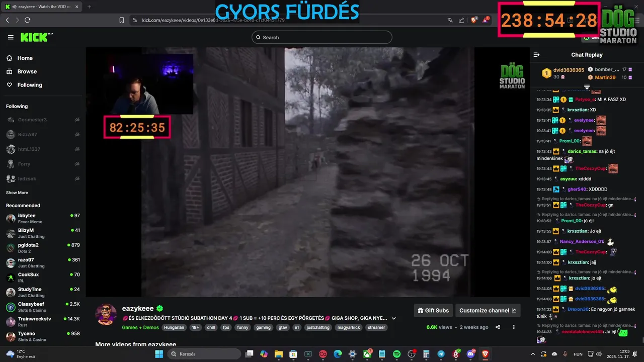Open recommended channel ibbytee
This screenshot has height=362, width=644.
[x=43, y=218]
